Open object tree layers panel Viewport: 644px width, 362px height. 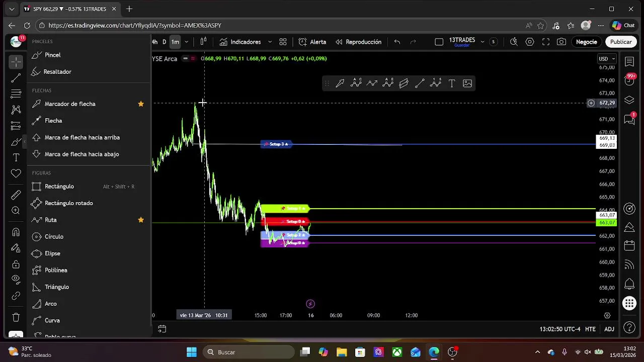[x=629, y=100]
